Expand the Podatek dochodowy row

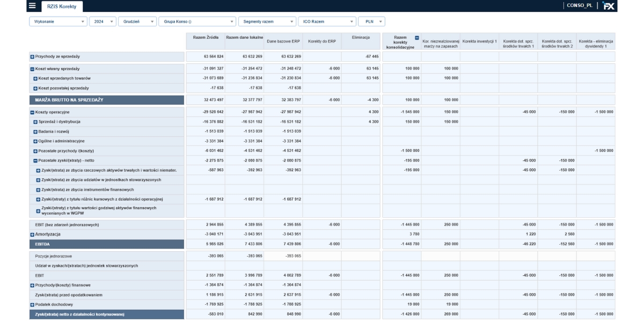(32, 304)
